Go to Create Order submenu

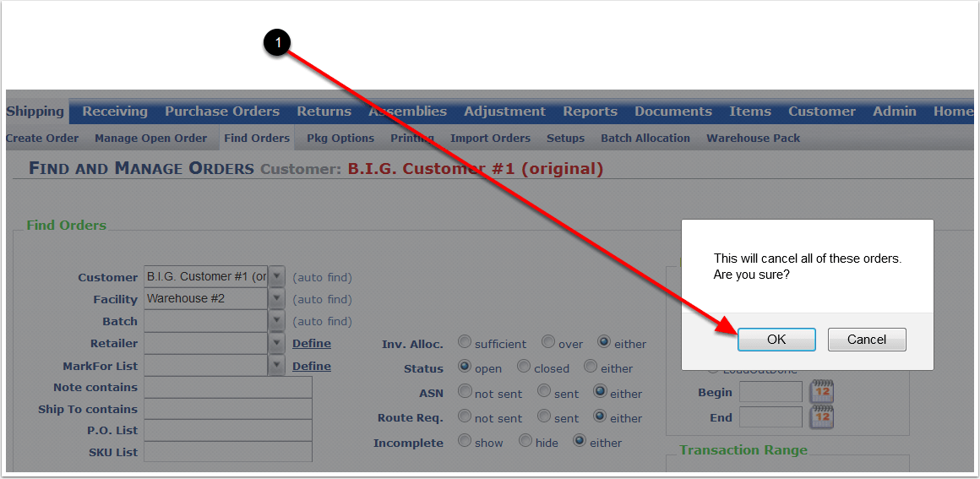click(42, 139)
